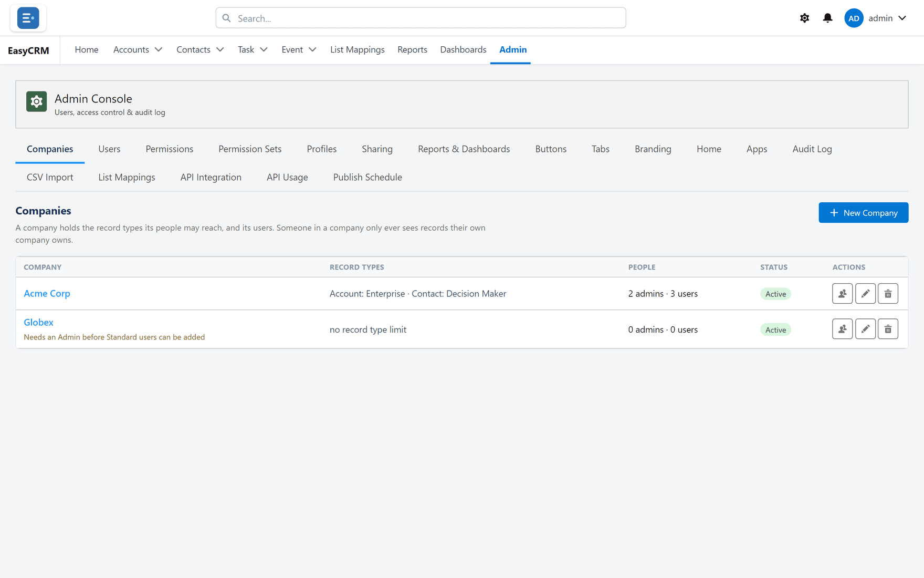Manage users for Acme Corp
The height and width of the screenshot is (578, 924).
coord(842,294)
